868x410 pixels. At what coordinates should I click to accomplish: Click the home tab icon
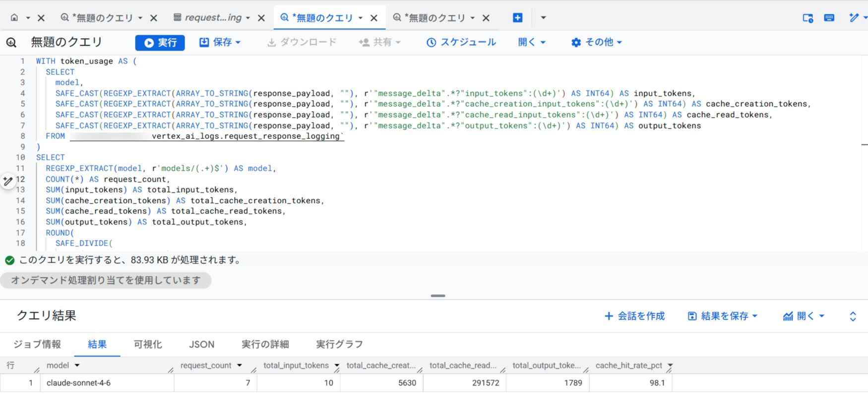[x=14, y=18]
